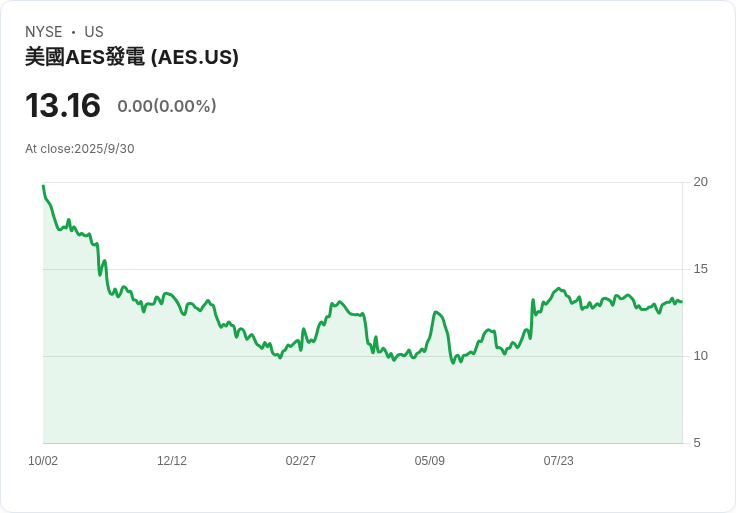Click the 10 value on the price axis
Viewport: 736px width, 513px height.
pos(700,356)
